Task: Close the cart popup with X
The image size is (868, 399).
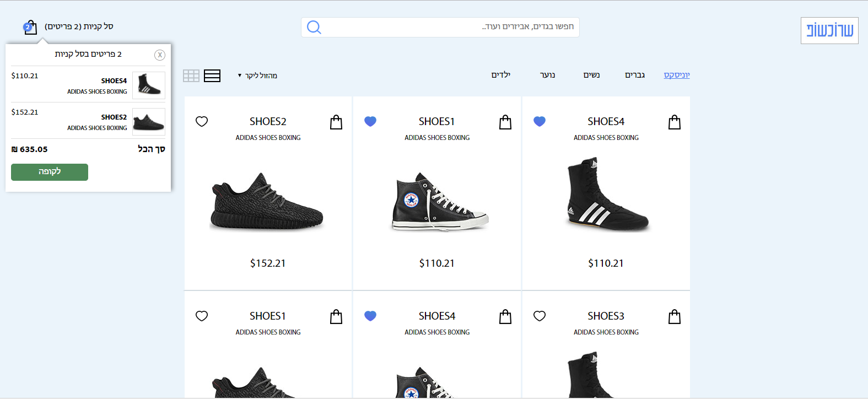Action: [160, 55]
